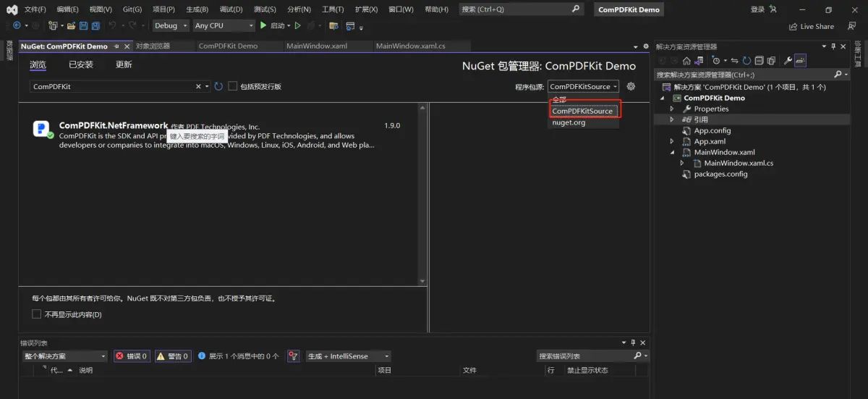This screenshot has width=868, height=399.
Task: Check the 不再显示此内容 checkbox
Action: [x=37, y=314]
